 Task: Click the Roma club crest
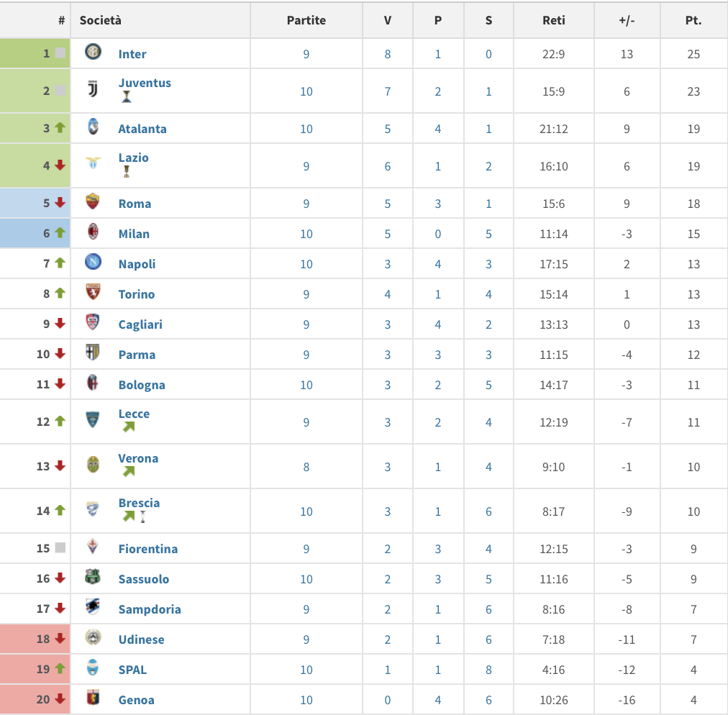tap(93, 202)
